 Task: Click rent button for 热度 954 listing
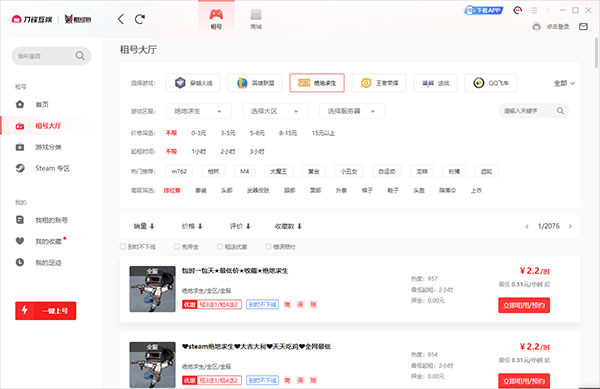coord(524,381)
